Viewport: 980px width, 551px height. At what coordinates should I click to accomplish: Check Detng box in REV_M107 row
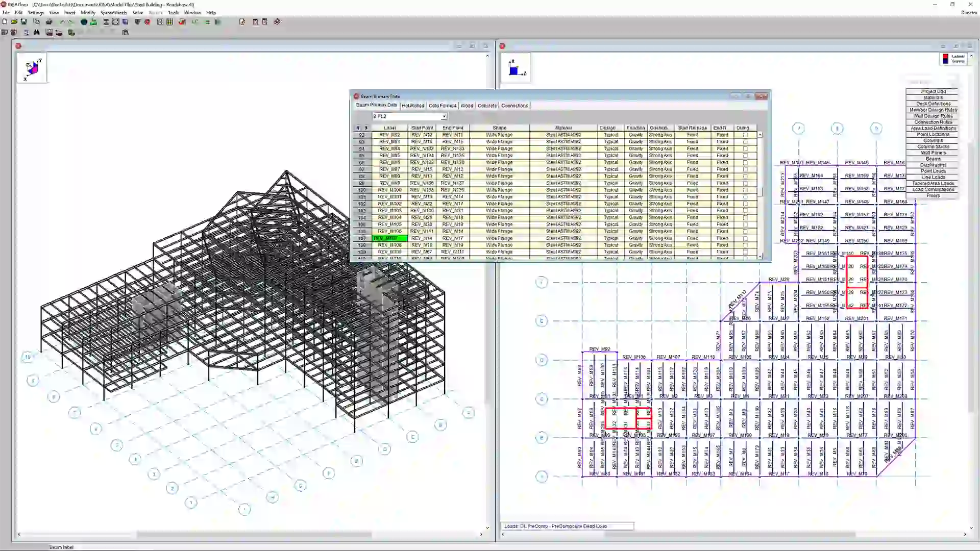tap(745, 238)
